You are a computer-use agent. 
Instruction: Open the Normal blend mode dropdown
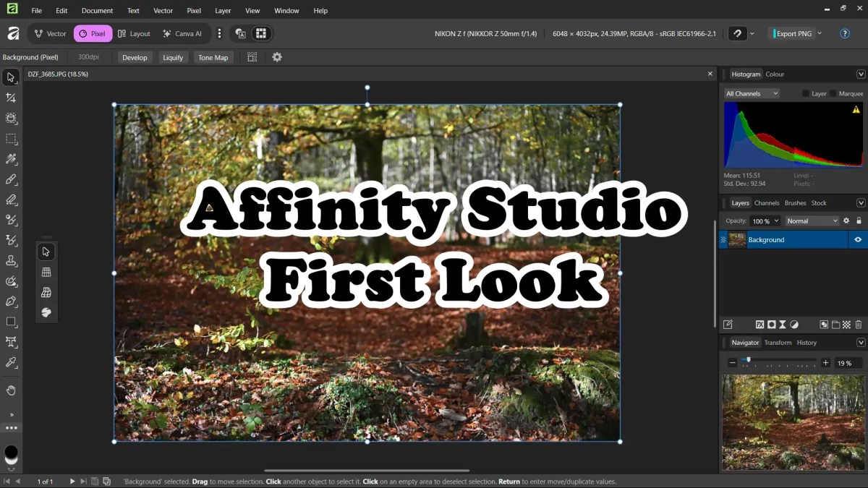(812, 221)
